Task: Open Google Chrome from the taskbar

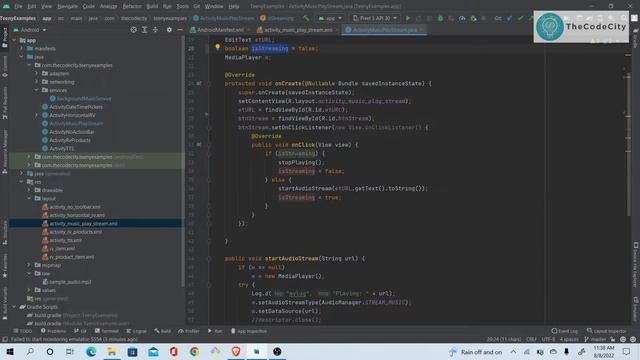Action: [x=195, y=352]
